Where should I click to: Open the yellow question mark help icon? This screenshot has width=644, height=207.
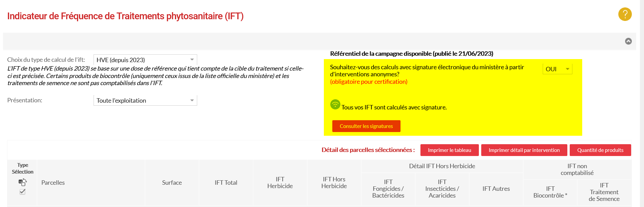(625, 14)
